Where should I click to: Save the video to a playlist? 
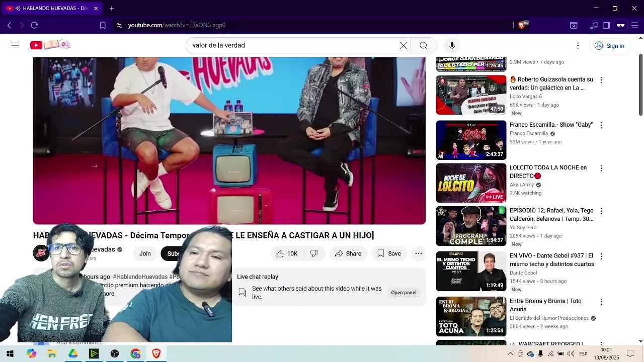pos(389,254)
